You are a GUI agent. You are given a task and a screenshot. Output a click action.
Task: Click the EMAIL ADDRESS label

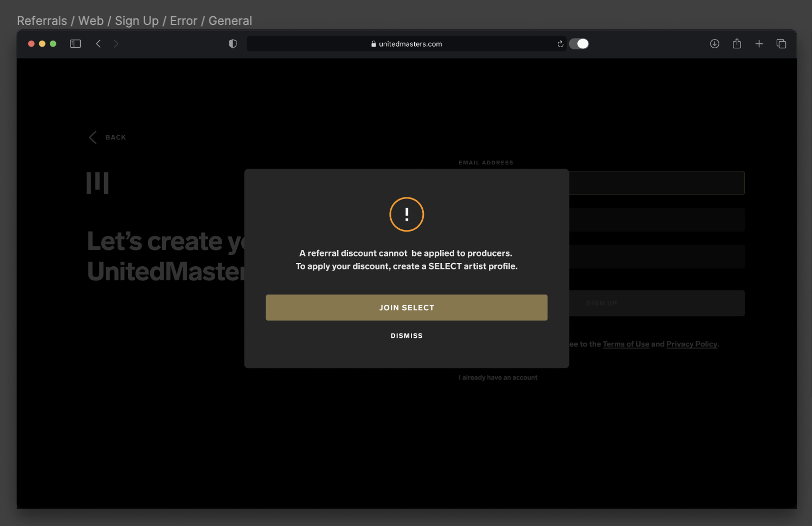[x=486, y=163]
